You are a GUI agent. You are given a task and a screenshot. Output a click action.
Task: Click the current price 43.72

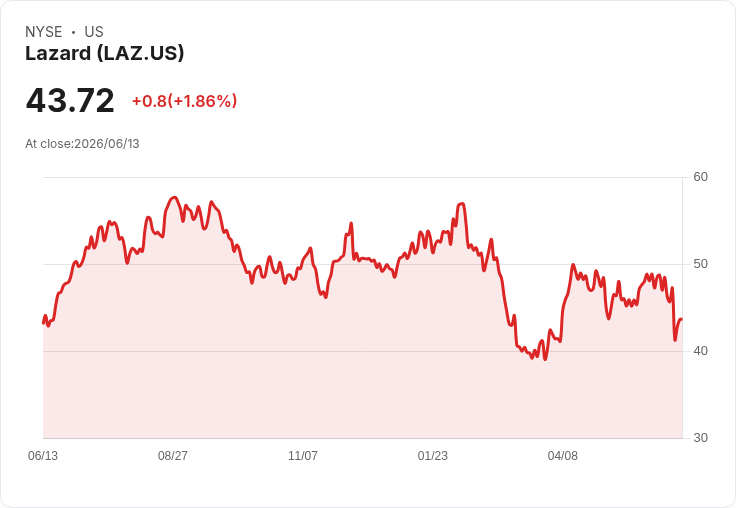click(70, 100)
